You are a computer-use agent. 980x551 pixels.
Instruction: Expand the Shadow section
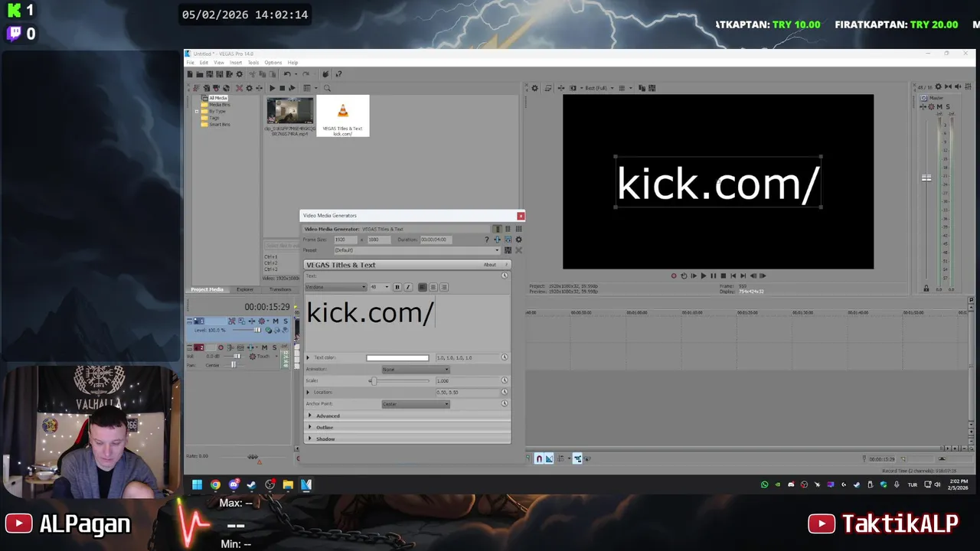(x=310, y=439)
